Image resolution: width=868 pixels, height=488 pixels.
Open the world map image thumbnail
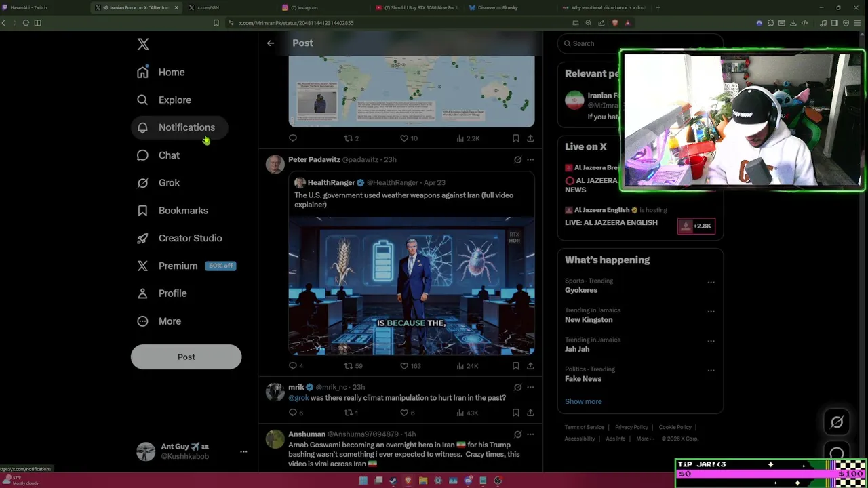pos(412,91)
